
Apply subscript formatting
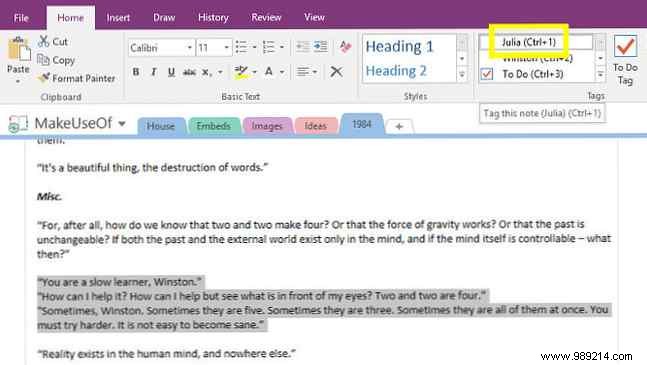coord(206,73)
